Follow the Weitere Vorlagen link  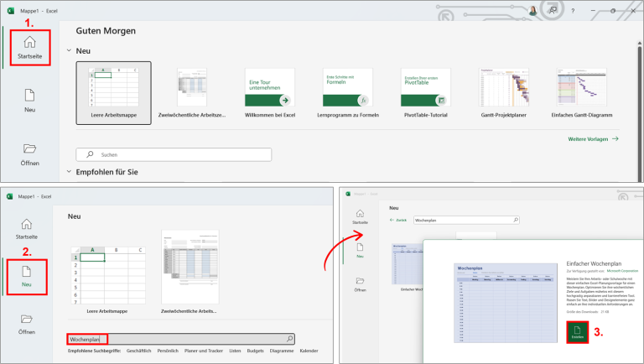[593, 139]
